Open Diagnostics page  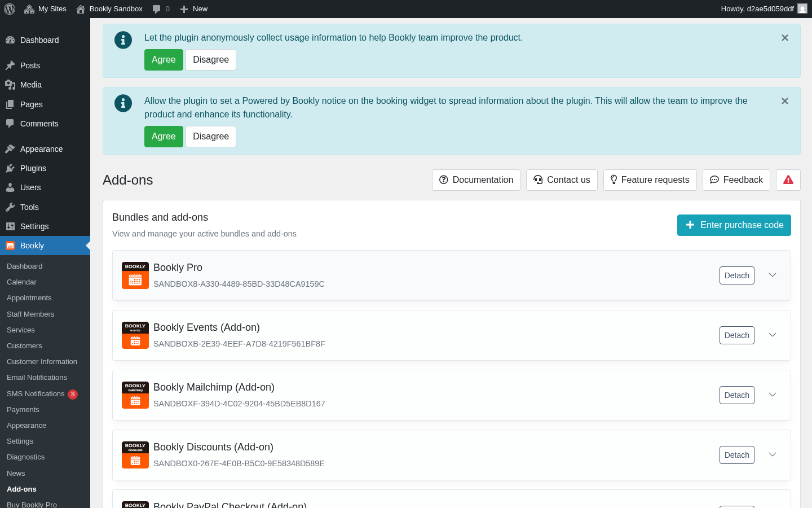(25, 457)
